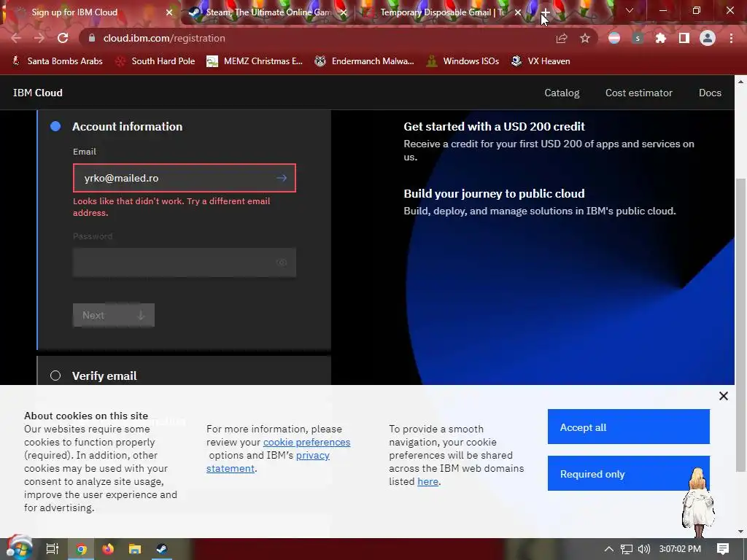
Task: Go back to the previous page
Action: [16, 38]
